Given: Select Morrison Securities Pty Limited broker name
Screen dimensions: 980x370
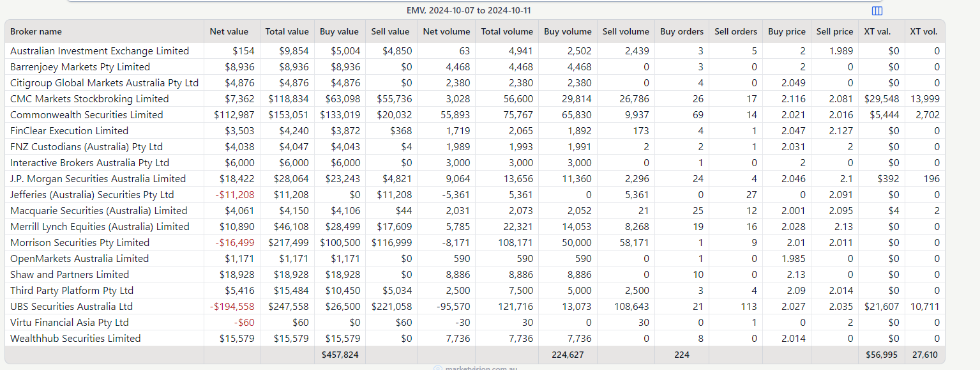Looking at the screenshot, I should click(x=80, y=243).
